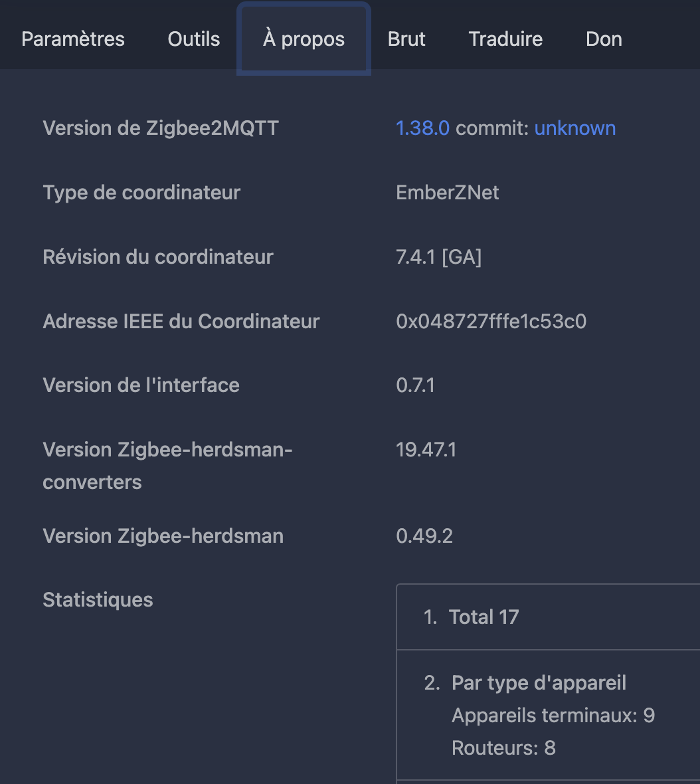Screen dimensions: 700x784
Task: Select IEEE address 0x048727fffe1c53c0
Action: tap(491, 322)
